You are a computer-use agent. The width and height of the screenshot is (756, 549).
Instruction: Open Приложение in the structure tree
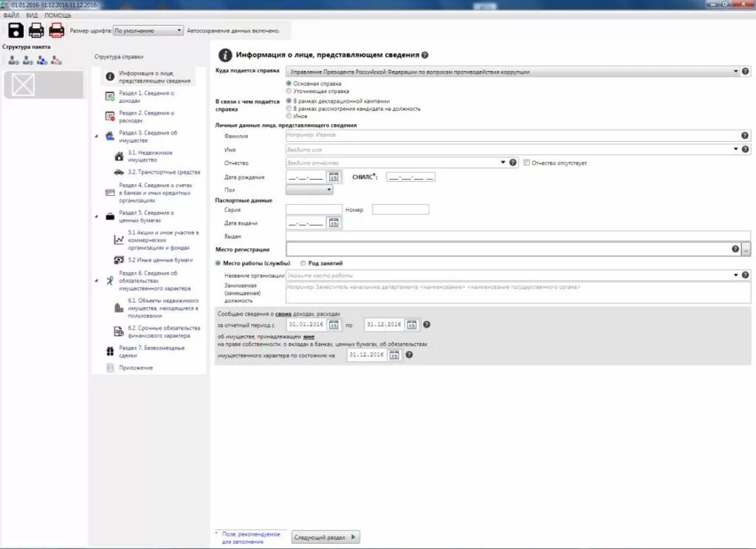[136, 368]
